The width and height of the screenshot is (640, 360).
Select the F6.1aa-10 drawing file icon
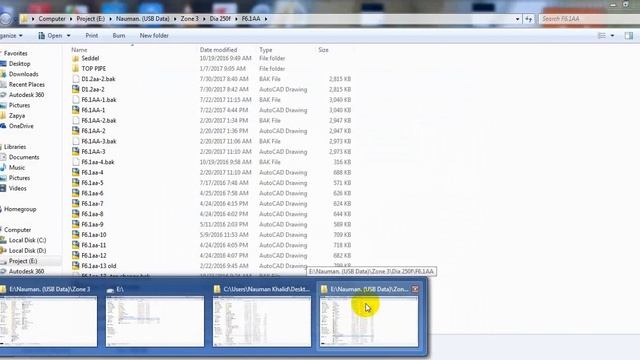[x=76, y=235]
